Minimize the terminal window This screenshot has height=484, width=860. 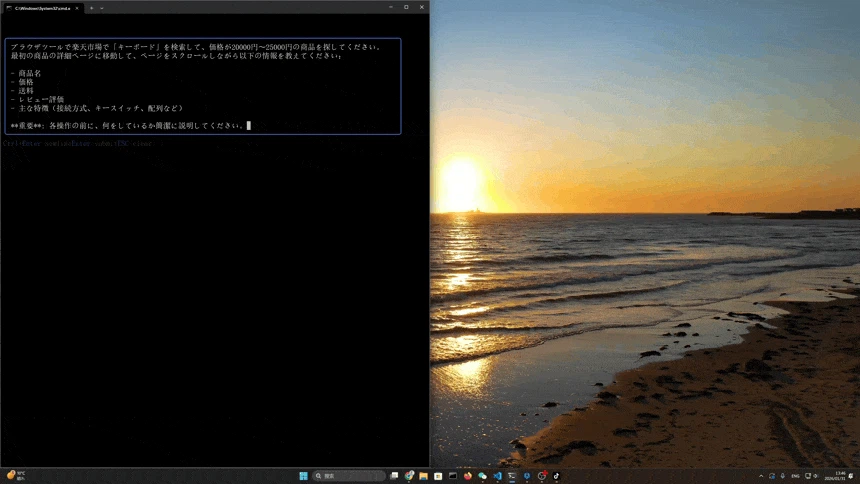tap(391, 7)
